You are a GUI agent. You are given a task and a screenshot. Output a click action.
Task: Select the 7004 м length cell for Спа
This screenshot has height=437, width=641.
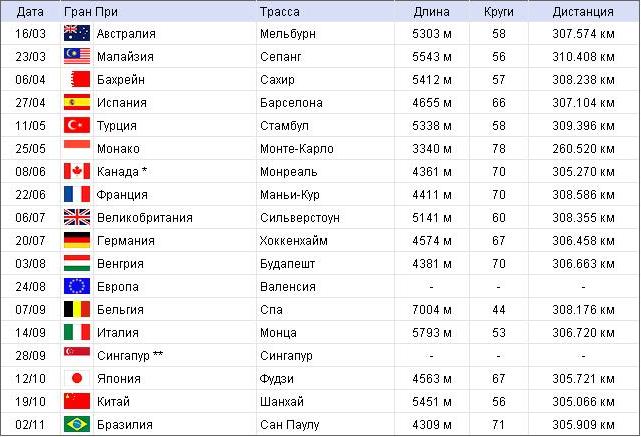click(432, 309)
